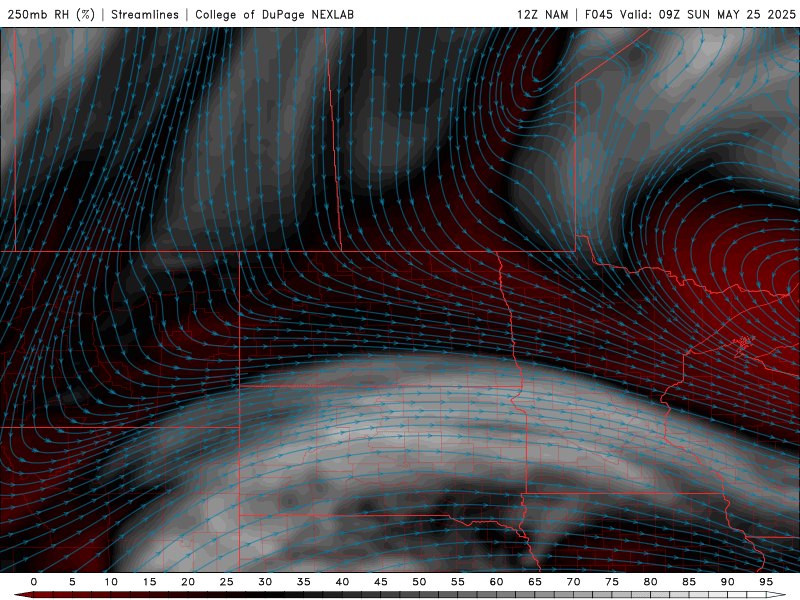This screenshot has width=800, height=600.
Task: Click the "80" value on color scale
Action: 650,582
